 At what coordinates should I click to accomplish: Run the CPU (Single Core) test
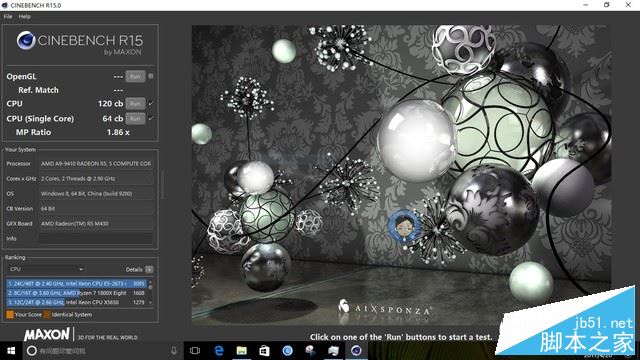pos(135,119)
